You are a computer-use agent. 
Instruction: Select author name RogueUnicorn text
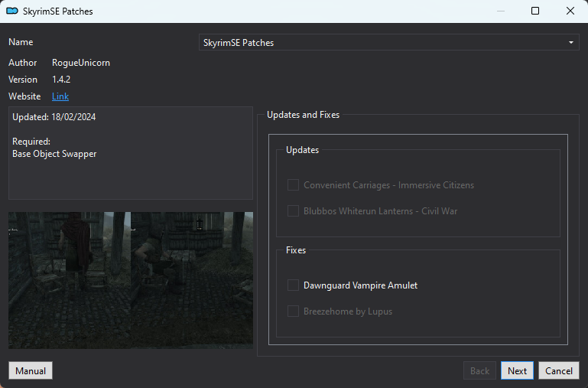coord(81,63)
